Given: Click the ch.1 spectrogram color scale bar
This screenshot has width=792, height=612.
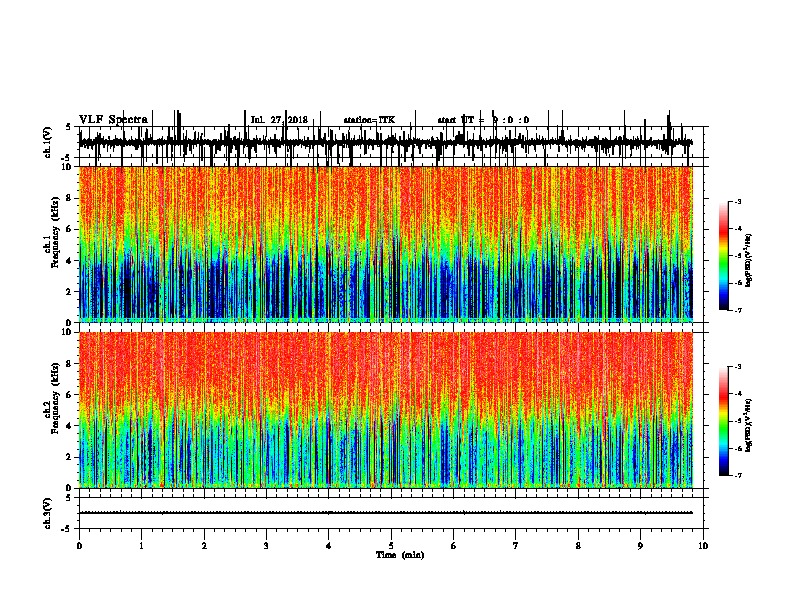Looking at the screenshot, I should click(x=724, y=256).
